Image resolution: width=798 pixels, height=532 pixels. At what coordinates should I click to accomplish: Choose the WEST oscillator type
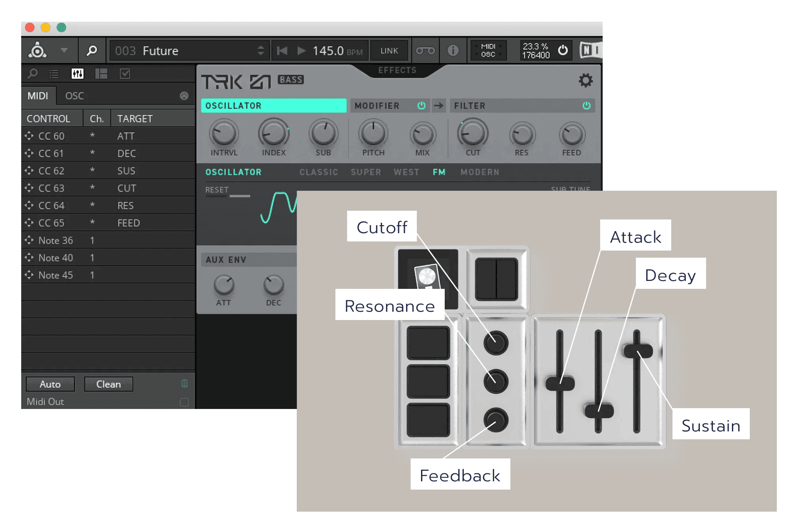(x=406, y=172)
